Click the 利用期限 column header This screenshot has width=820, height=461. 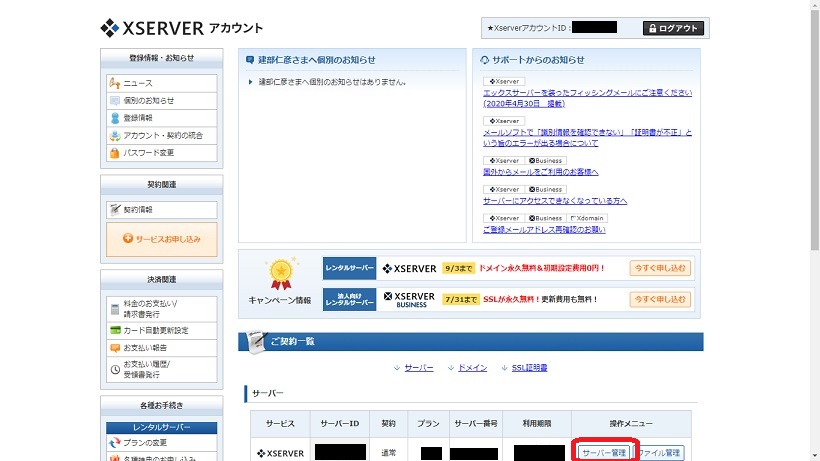coord(537,424)
